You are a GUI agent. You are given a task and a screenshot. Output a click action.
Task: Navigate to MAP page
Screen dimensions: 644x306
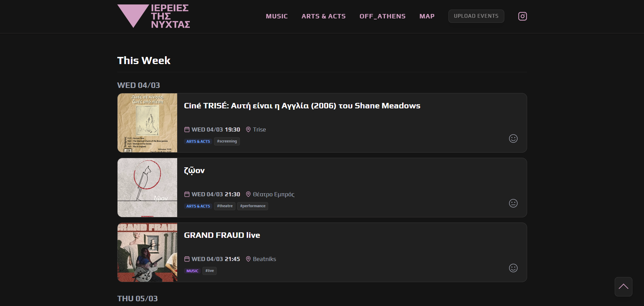pyautogui.click(x=427, y=16)
